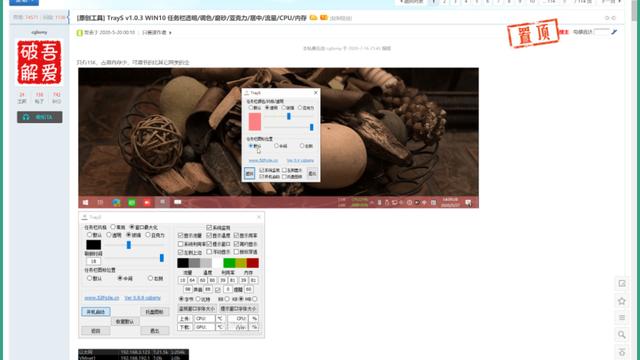
Task: Click the small green icon before the post date
Action: pyautogui.click(x=80, y=33)
